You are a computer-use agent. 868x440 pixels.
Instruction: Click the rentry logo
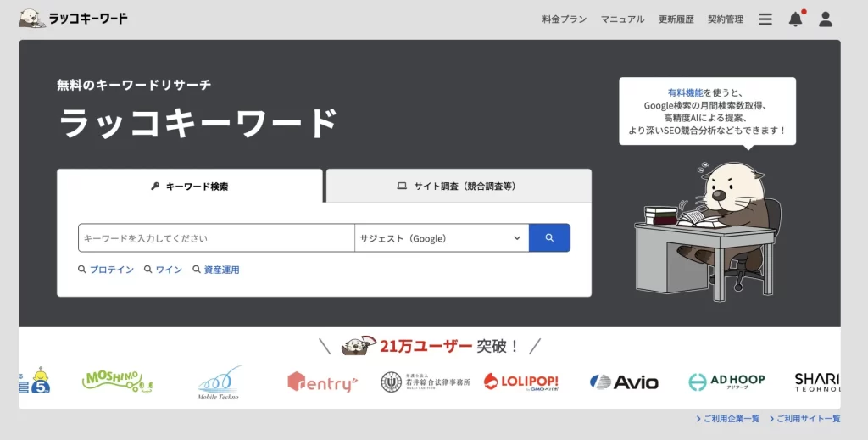[x=321, y=382]
